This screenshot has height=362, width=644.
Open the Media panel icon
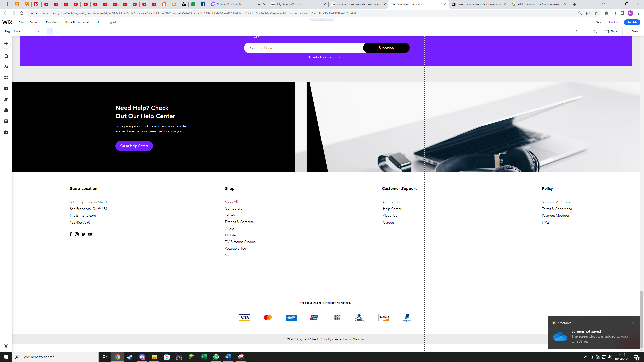coord(6,88)
